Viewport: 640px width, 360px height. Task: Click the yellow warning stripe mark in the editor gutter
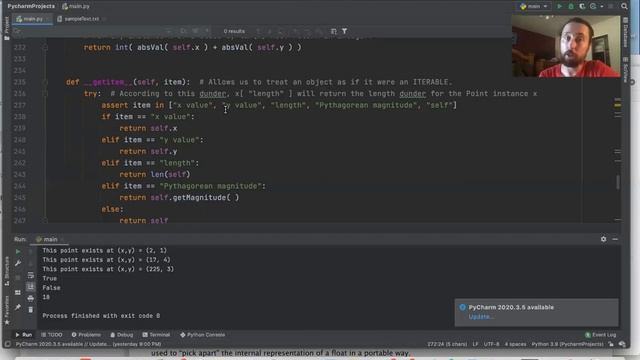pyautogui.click(x=618, y=105)
